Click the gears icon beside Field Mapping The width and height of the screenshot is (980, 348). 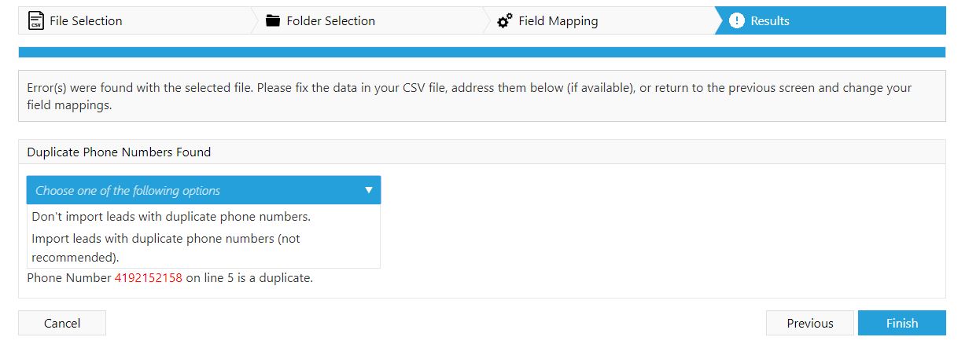506,21
